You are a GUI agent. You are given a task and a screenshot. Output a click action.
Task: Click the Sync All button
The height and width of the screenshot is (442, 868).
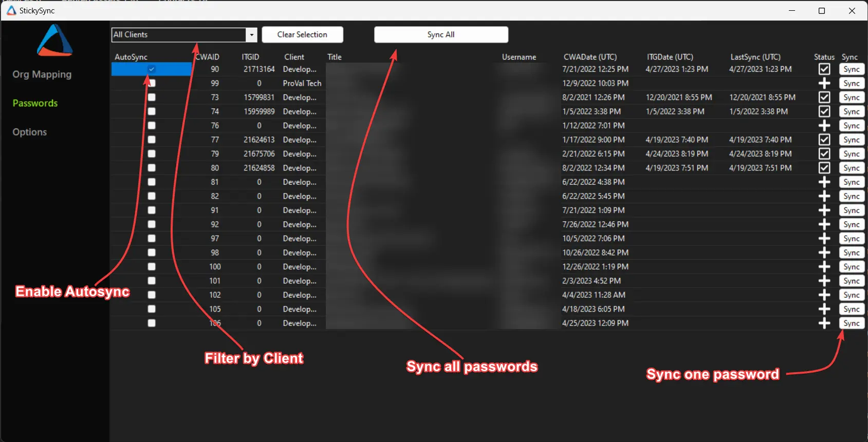441,35
